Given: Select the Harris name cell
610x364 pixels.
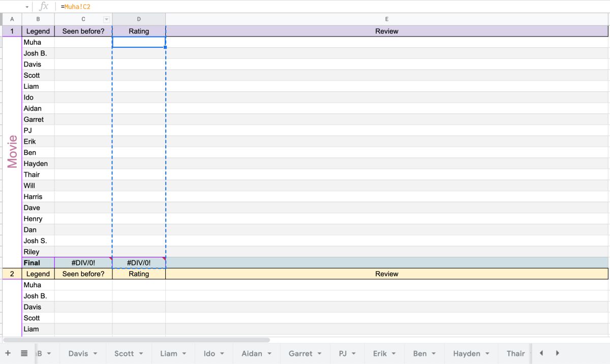Looking at the screenshot, I should tap(38, 196).
